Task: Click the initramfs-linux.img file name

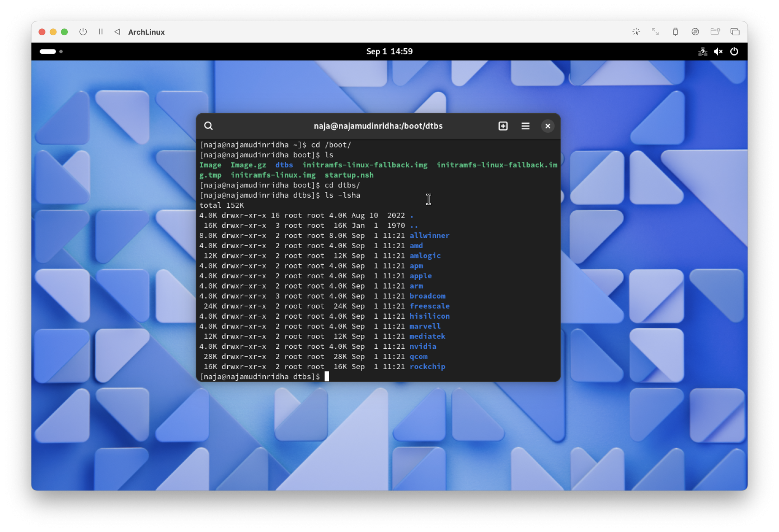Action: (x=273, y=175)
